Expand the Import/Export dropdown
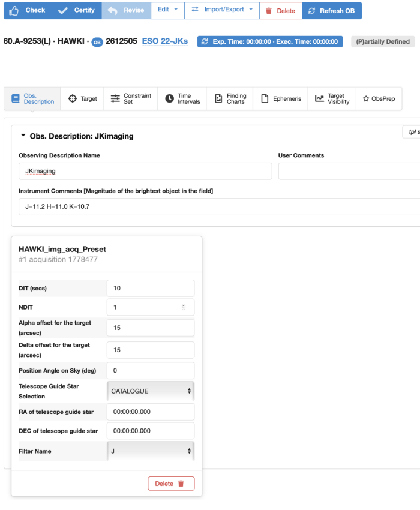 [x=222, y=10]
